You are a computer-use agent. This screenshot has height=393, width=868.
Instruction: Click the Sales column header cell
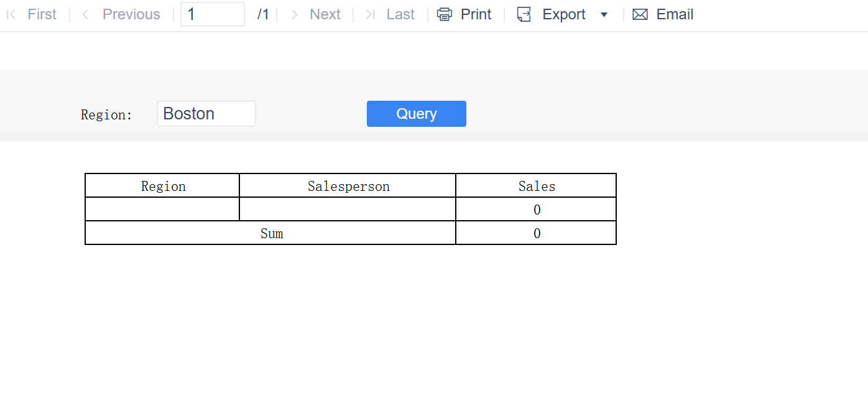tap(536, 185)
